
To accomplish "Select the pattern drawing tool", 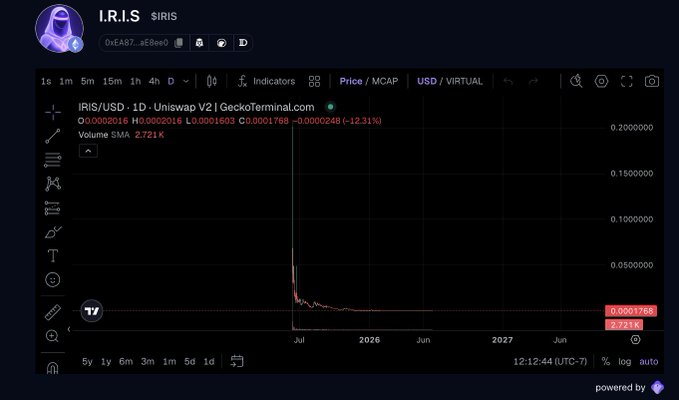I will 53,184.
